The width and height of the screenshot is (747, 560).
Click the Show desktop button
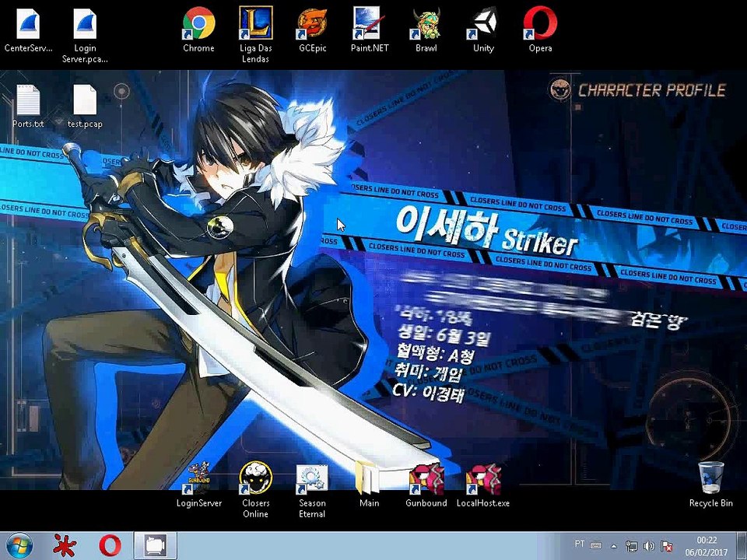[742, 546]
